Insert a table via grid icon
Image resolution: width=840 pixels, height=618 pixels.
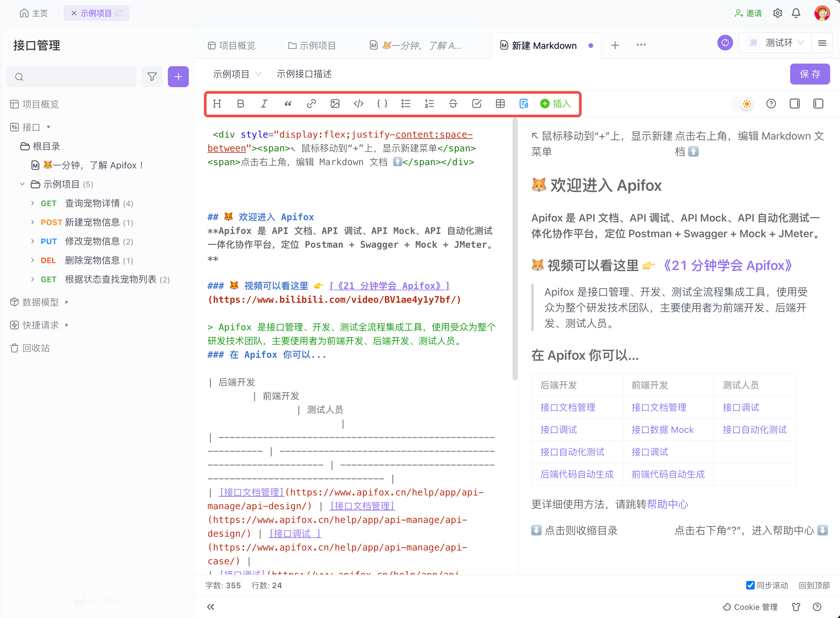pos(500,104)
